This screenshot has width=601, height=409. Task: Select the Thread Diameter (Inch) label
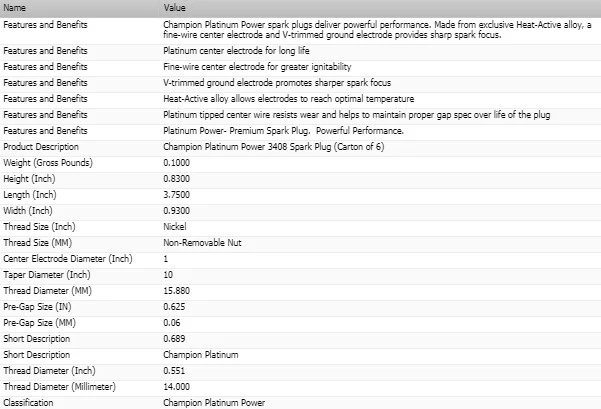(x=49, y=371)
